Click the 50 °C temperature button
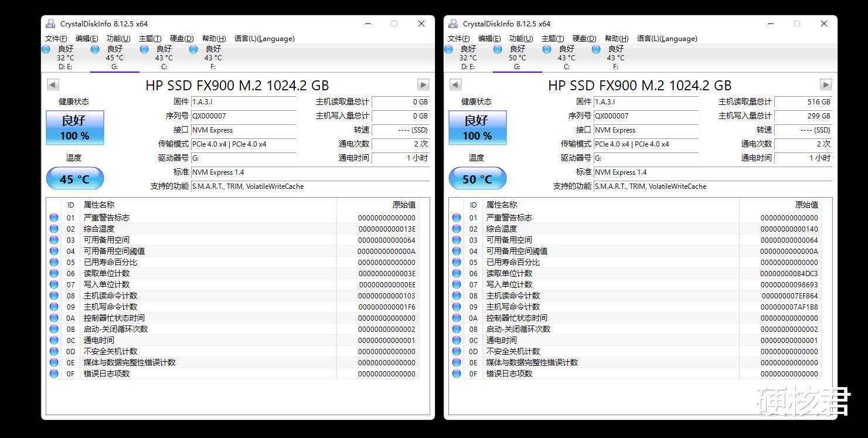The height and width of the screenshot is (438, 868). (478, 179)
